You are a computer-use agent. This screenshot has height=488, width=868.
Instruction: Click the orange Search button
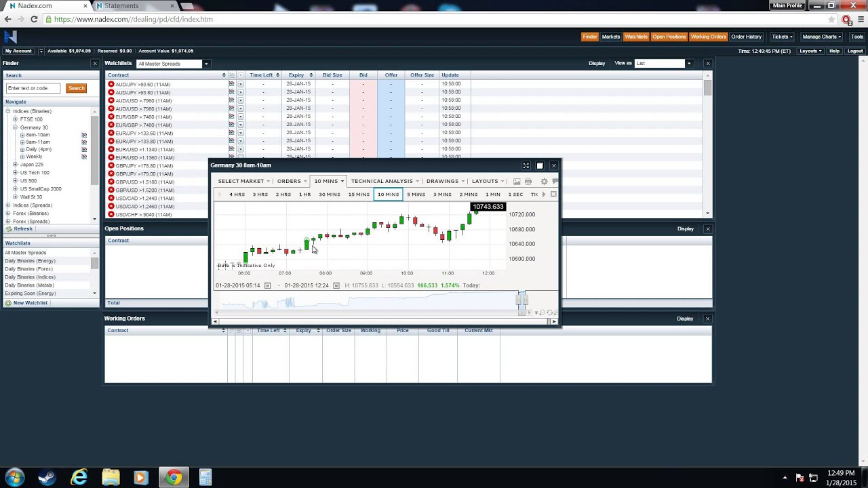(76, 88)
